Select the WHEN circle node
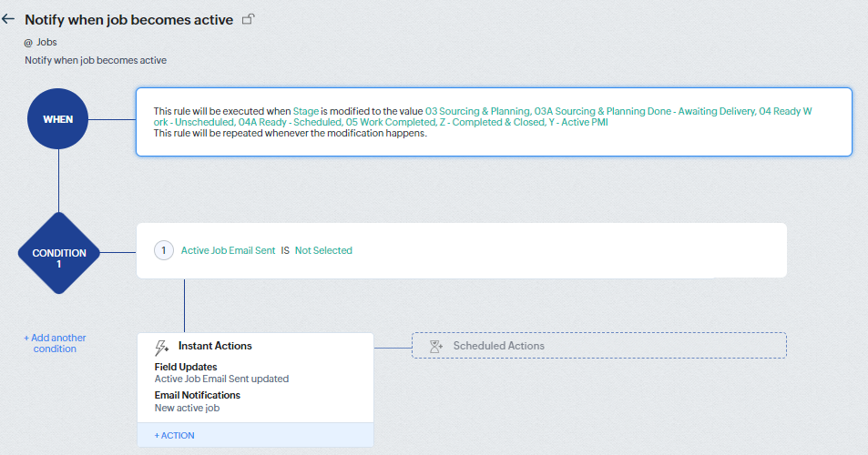868x455 pixels. (57, 119)
